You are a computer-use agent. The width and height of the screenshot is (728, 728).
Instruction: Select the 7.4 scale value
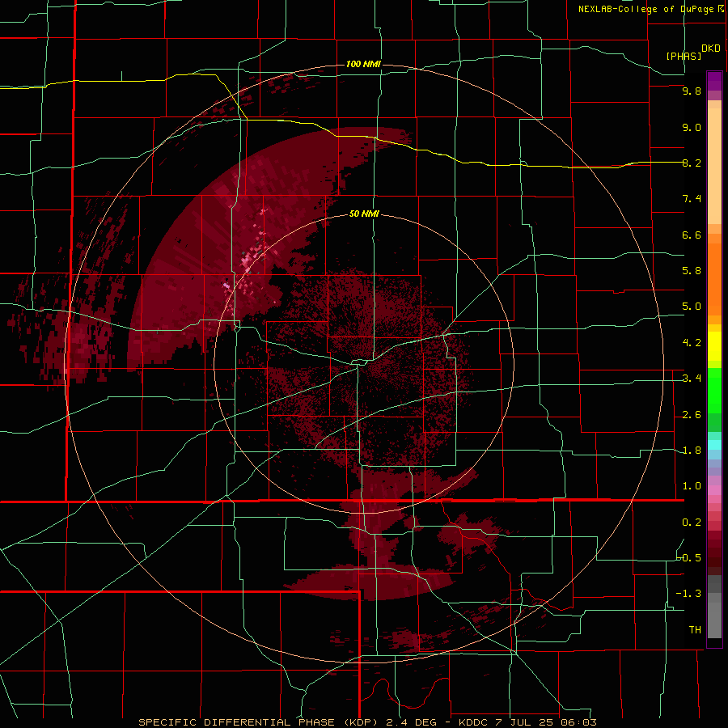(692, 199)
